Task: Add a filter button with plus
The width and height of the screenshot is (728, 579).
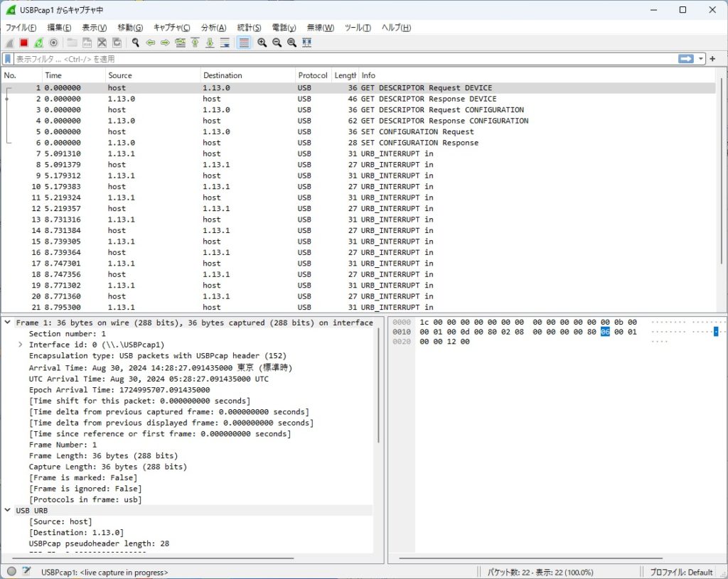Action: [x=713, y=59]
